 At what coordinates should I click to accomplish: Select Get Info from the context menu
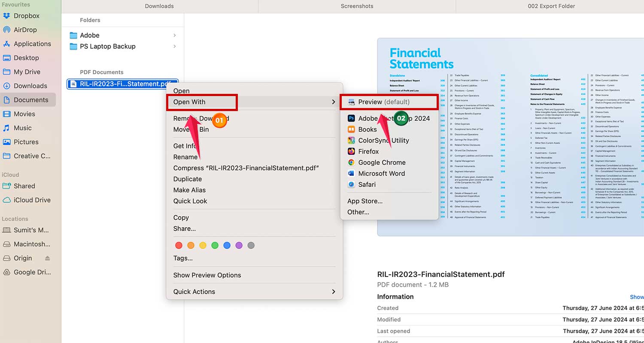185,146
